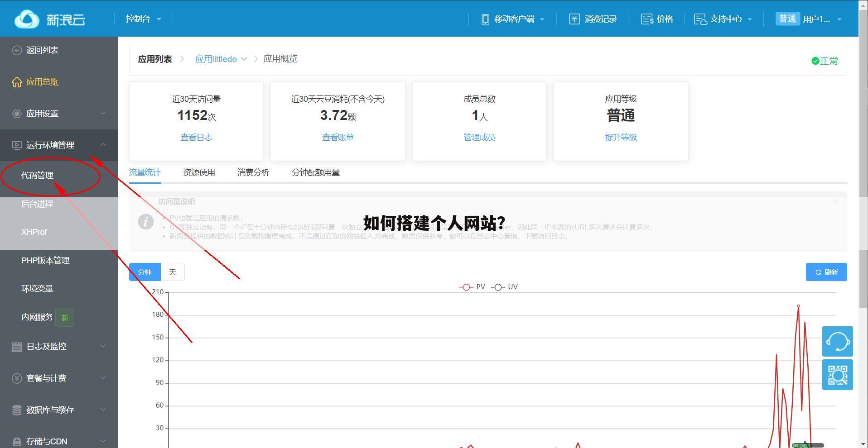
Task: Toggle the PV series in the chart legend
Action: (473, 287)
